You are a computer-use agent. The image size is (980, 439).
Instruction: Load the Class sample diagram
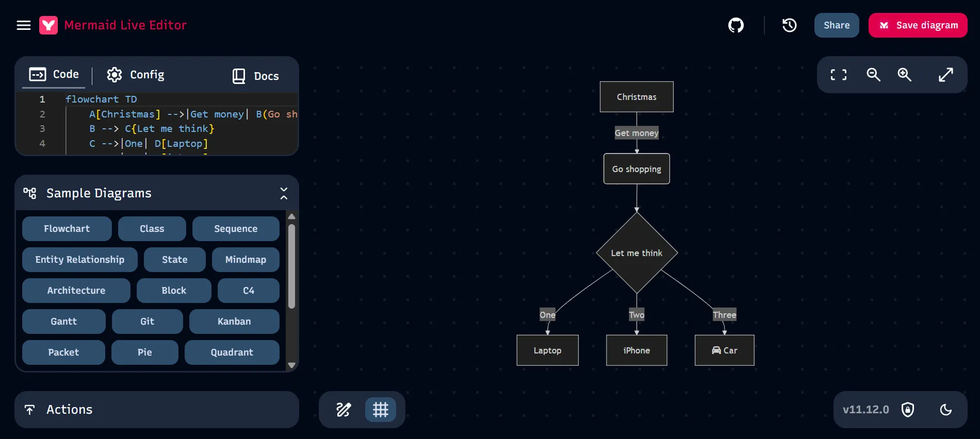(152, 229)
